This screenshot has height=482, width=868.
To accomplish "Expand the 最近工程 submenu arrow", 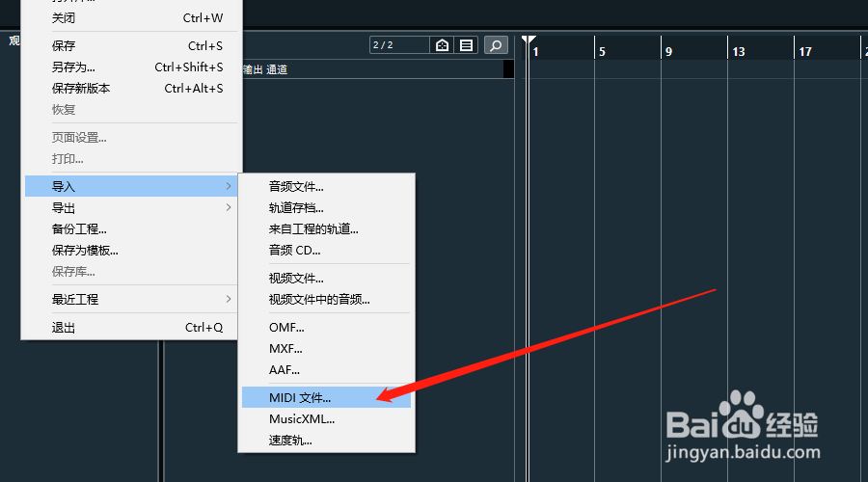I will [x=229, y=300].
